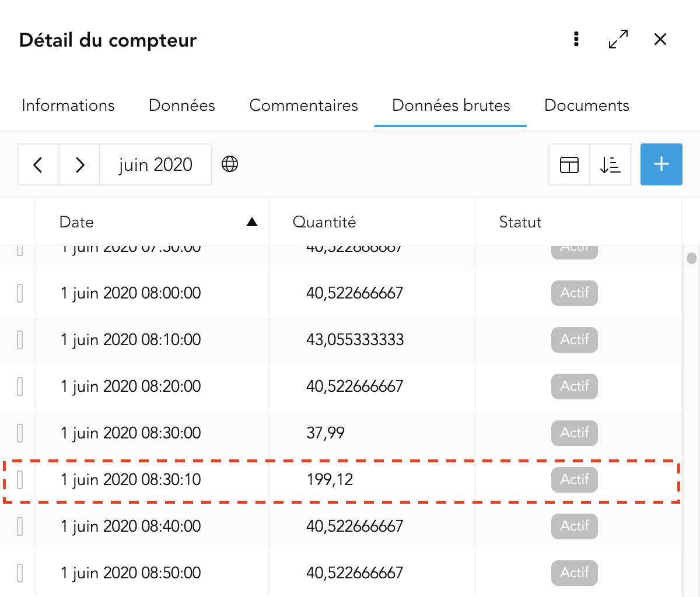Click Actif badge in 08:30:00 row
700x597 pixels.
pos(575,433)
